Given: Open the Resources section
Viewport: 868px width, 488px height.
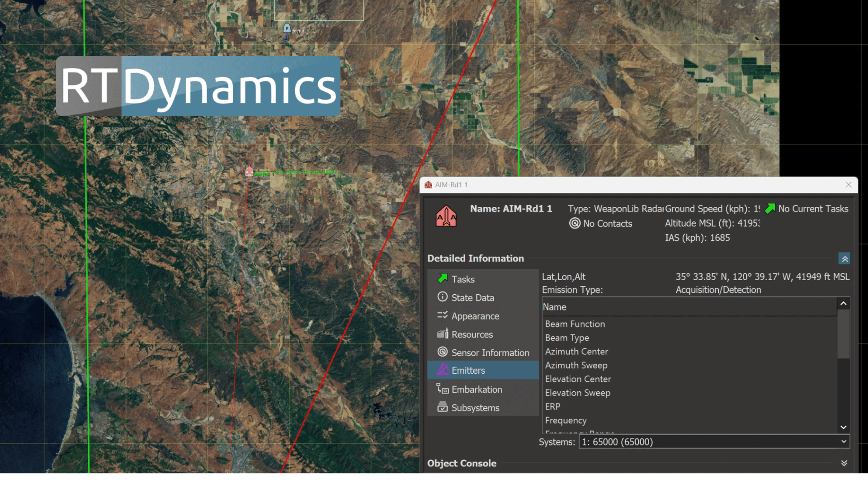Looking at the screenshot, I should coord(483,334).
